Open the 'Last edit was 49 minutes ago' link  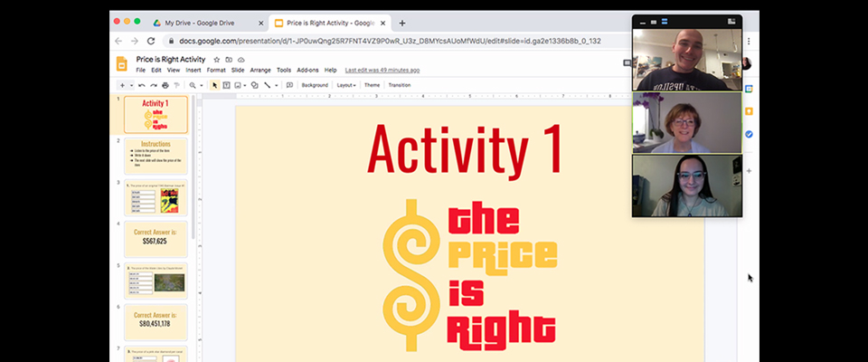click(x=382, y=71)
